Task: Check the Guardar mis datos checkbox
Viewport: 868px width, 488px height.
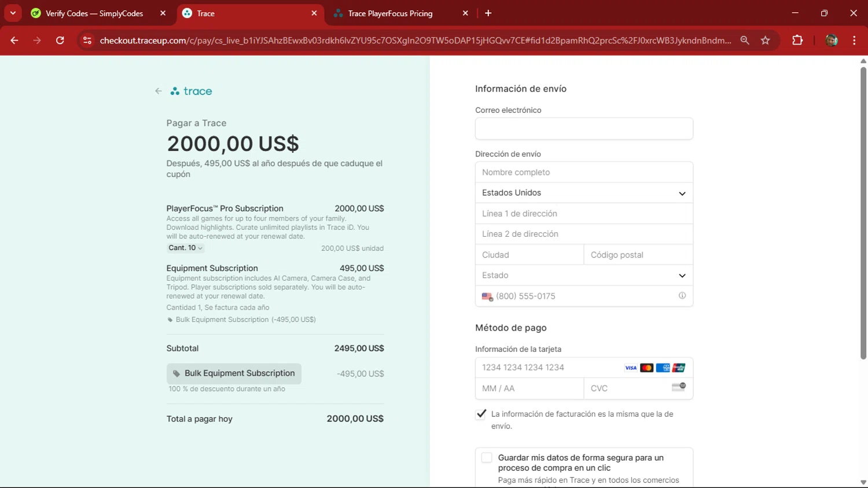Action: (x=487, y=458)
